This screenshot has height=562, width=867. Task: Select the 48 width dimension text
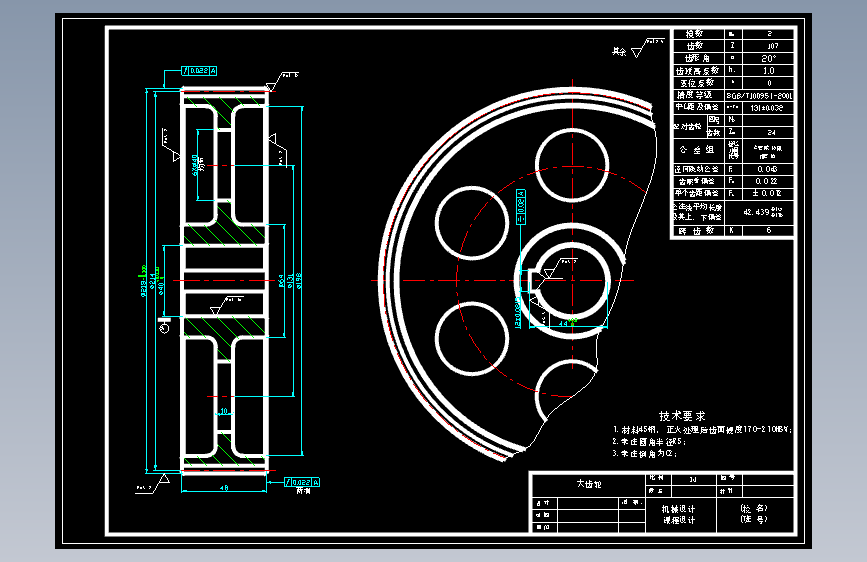[224, 488]
